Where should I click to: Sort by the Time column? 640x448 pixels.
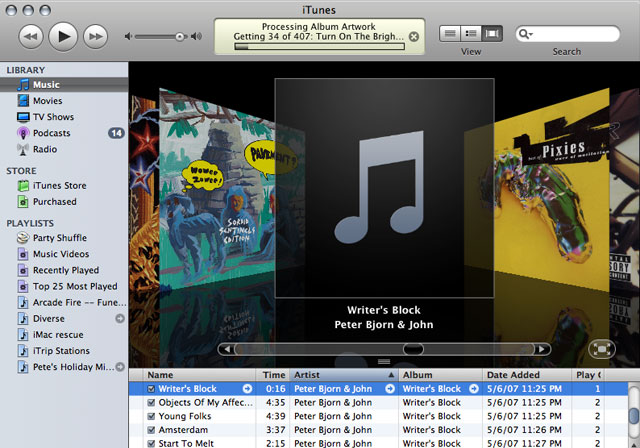pyautogui.click(x=273, y=375)
